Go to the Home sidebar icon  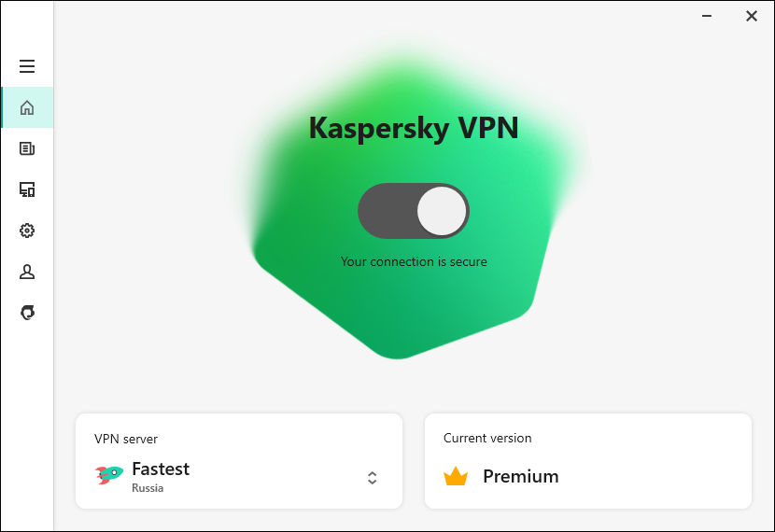[27, 107]
